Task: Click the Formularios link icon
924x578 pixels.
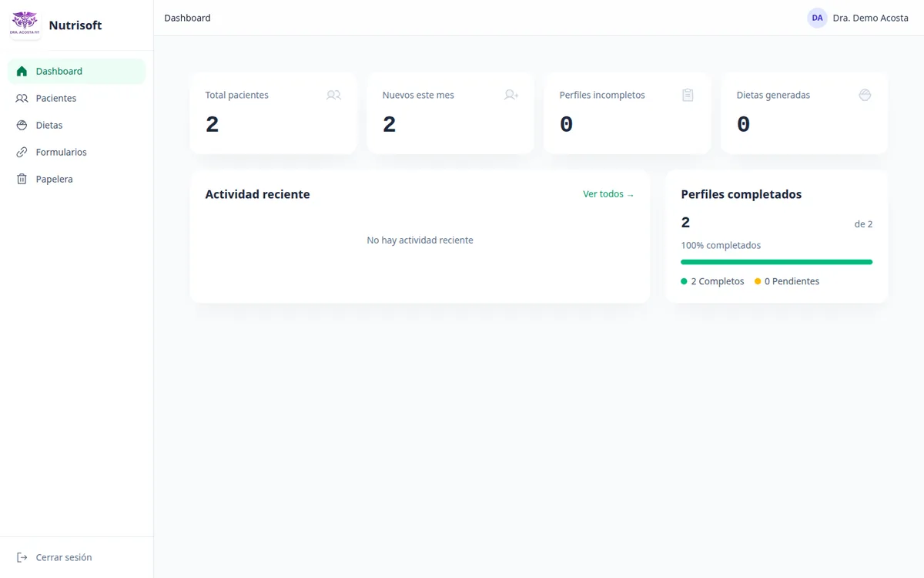Action: (x=22, y=152)
